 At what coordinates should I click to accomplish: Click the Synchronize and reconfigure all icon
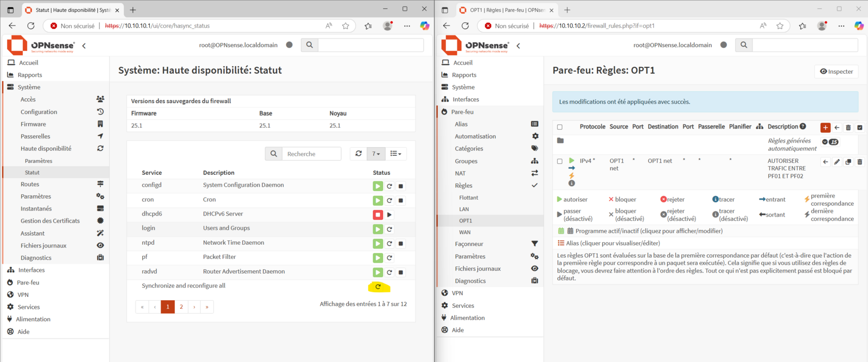click(x=378, y=287)
